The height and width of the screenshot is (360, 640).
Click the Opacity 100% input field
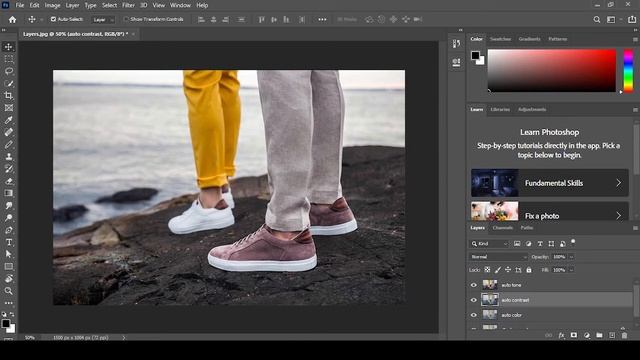point(559,257)
